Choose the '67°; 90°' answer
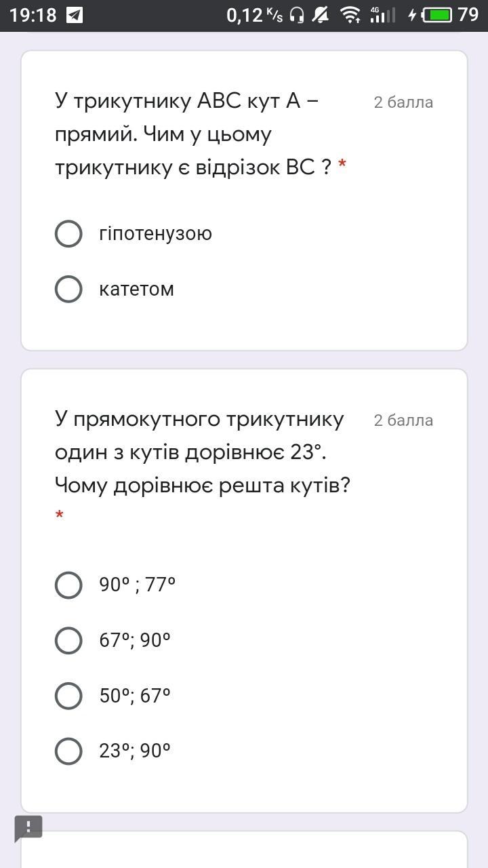Image resolution: width=488 pixels, height=868 pixels. tap(68, 640)
